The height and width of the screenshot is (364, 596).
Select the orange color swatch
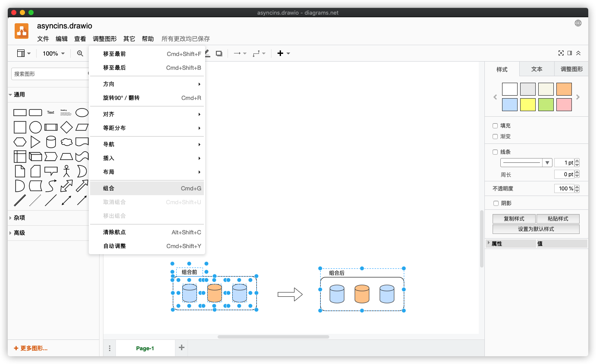tap(564, 89)
